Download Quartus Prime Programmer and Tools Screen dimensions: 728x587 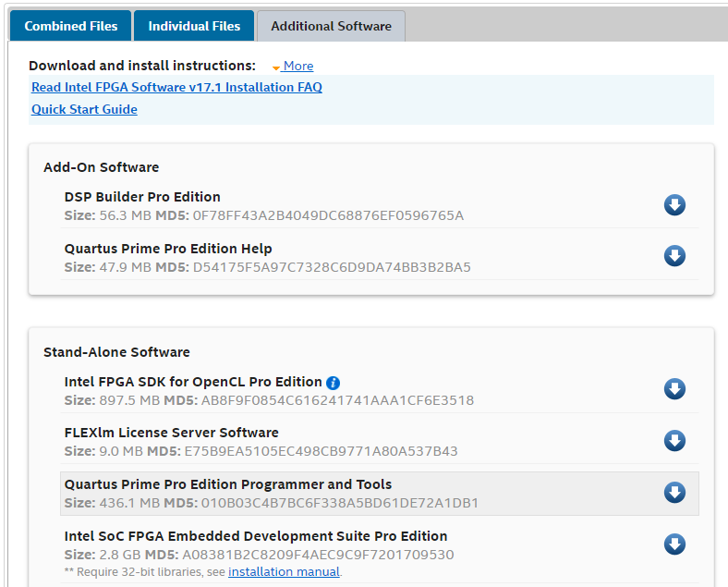pyautogui.click(x=674, y=493)
